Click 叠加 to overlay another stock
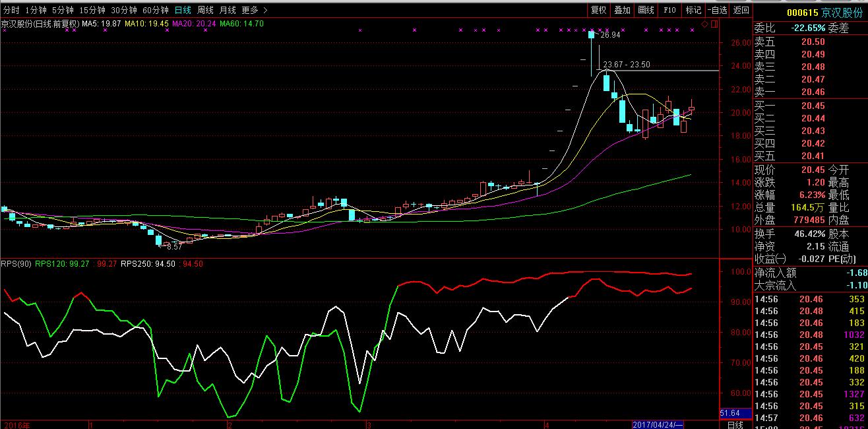 [622, 10]
